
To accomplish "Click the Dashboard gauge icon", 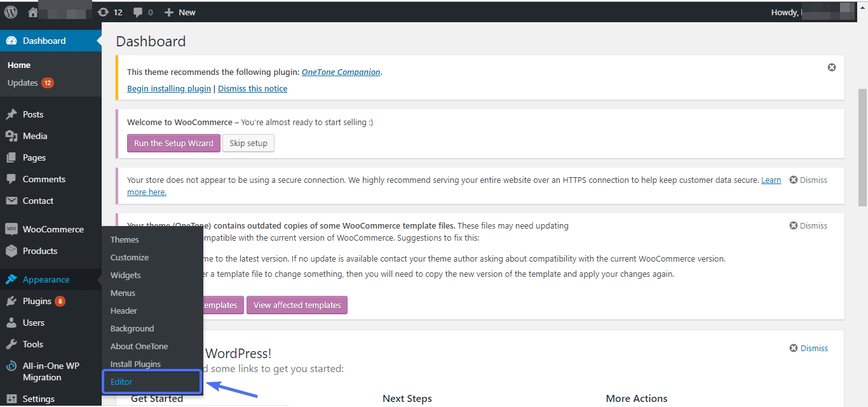I will point(11,41).
